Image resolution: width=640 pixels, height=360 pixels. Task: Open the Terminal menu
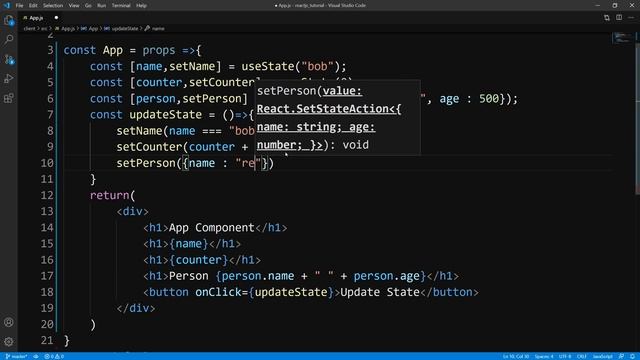click(121, 5)
